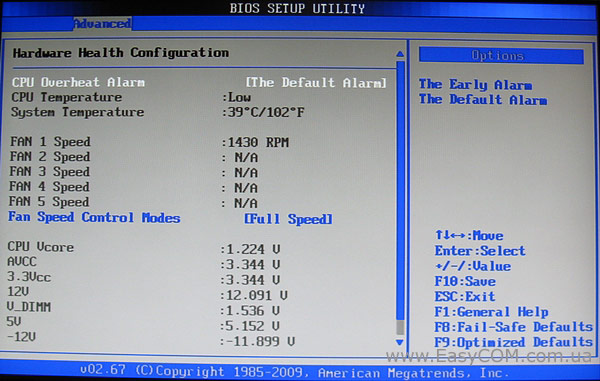
Task: Select the Full Speed value
Action: tap(288, 219)
